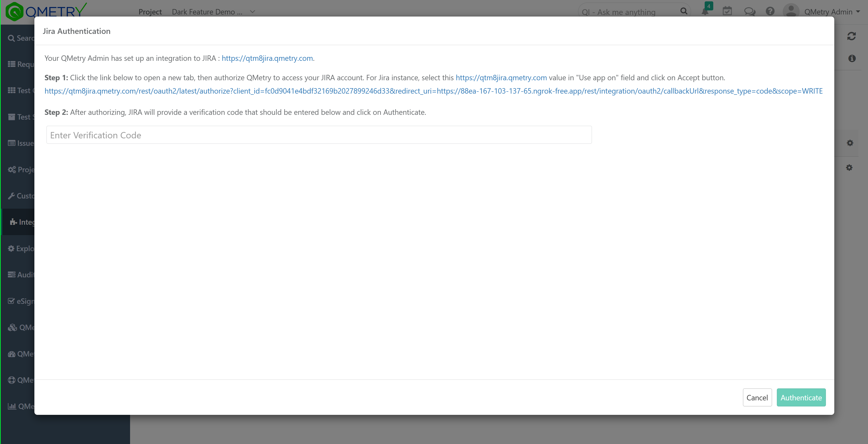Open the QMetry bar chart icon in sidebar
The image size is (868, 444).
(x=12, y=406)
